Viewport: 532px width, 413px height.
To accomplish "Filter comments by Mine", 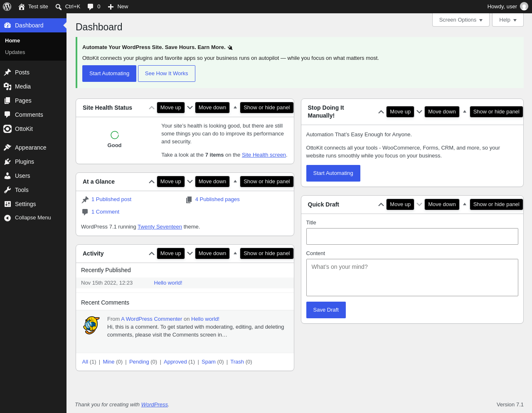I will pos(108,362).
